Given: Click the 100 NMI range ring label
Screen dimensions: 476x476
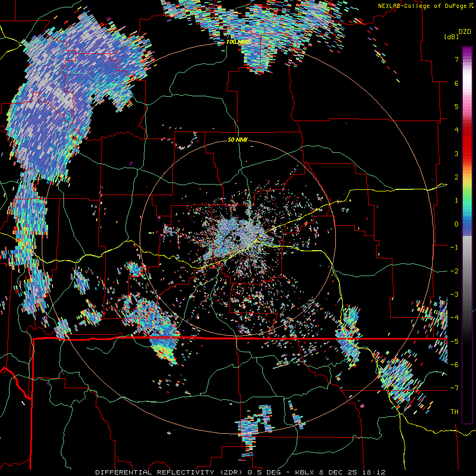Looking at the screenshot, I should coord(237,42).
